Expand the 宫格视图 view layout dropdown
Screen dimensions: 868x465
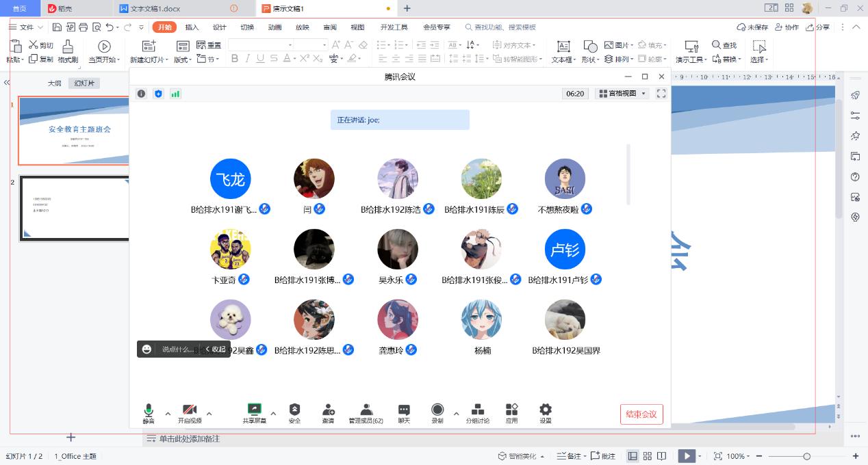(622, 94)
